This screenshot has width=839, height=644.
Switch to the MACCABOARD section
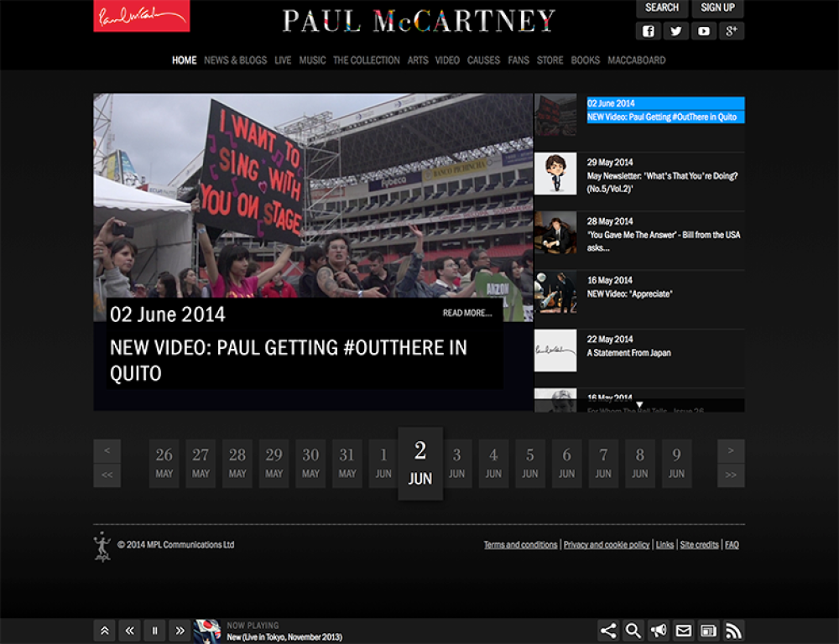637,60
